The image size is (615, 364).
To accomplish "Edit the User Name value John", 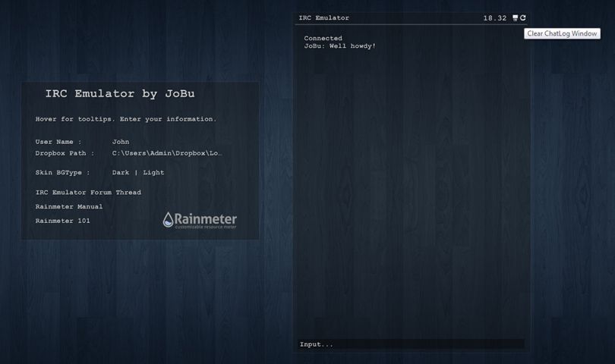I will click(121, 142).
